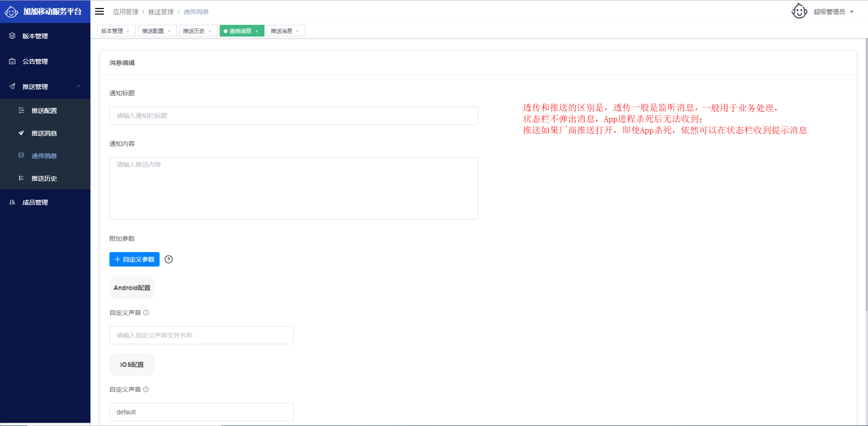Switch to the 推送配置 tab

click(x=153, y=31)
